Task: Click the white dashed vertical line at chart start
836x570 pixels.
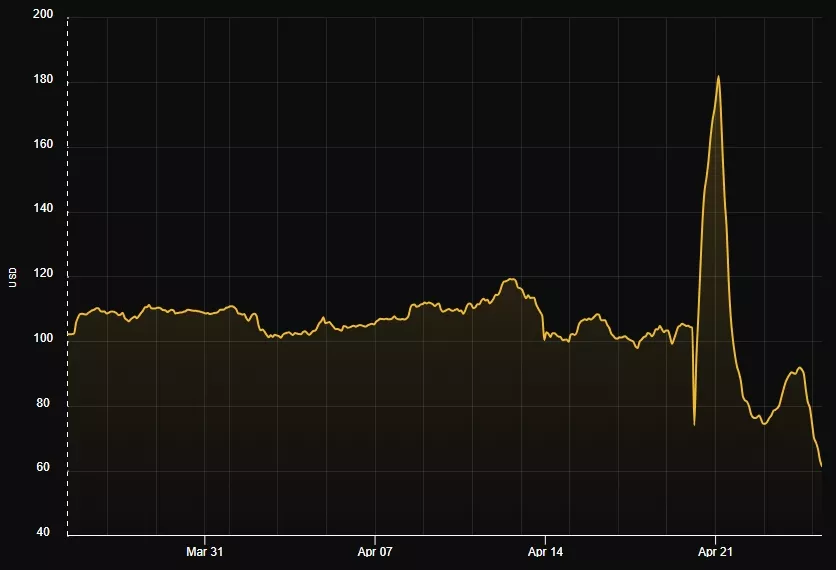Action: (68, 276)
